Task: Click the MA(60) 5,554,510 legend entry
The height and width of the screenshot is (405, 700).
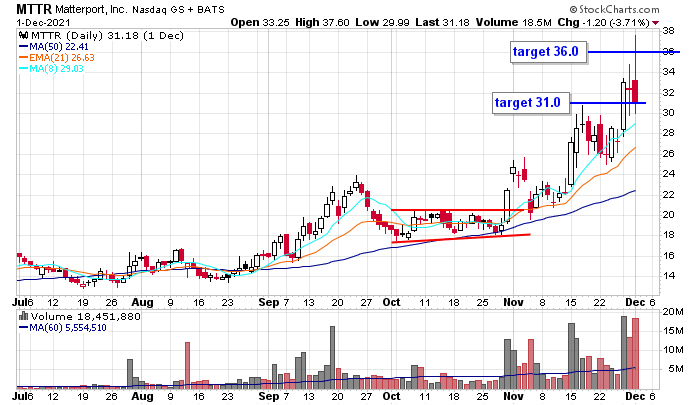Action: coord(63,327)
